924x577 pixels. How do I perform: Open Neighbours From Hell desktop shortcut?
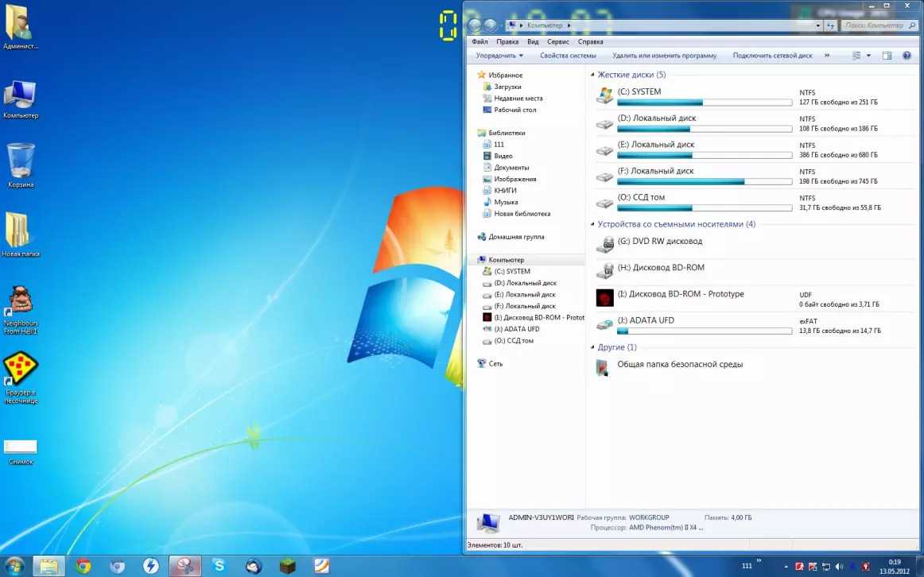point(21,303)
